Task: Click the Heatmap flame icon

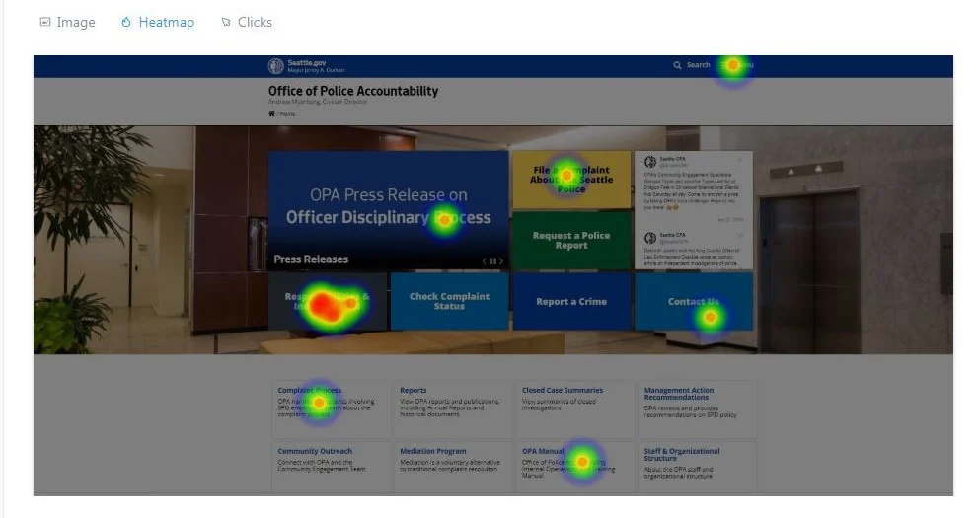Action: (x=126, y=22)
